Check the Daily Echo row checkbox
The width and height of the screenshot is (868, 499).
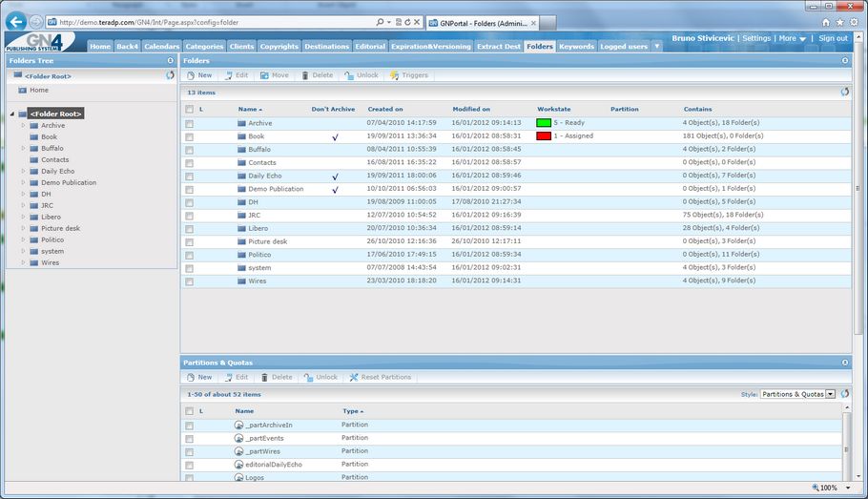[x=189, y=177]
